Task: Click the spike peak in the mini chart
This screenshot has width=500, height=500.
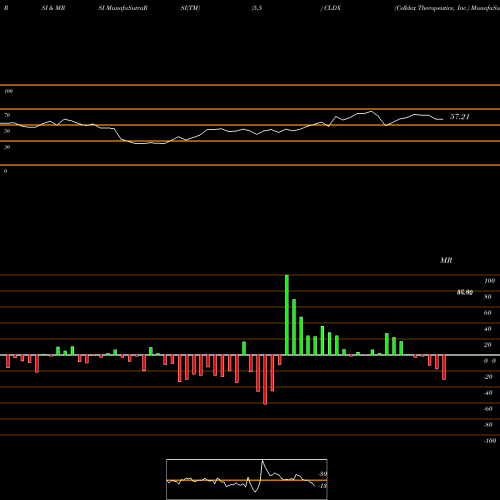Action: 262,461
